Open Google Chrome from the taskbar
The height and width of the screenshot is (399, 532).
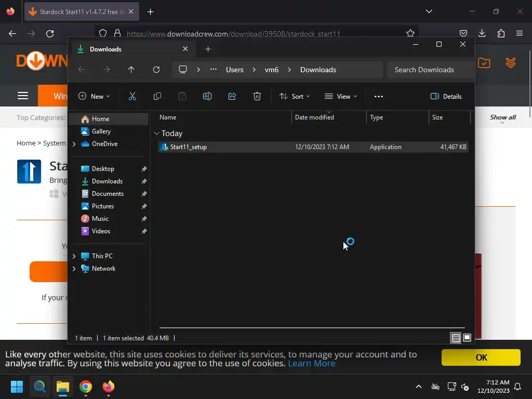pyautogui.click(x=86, y=387)
